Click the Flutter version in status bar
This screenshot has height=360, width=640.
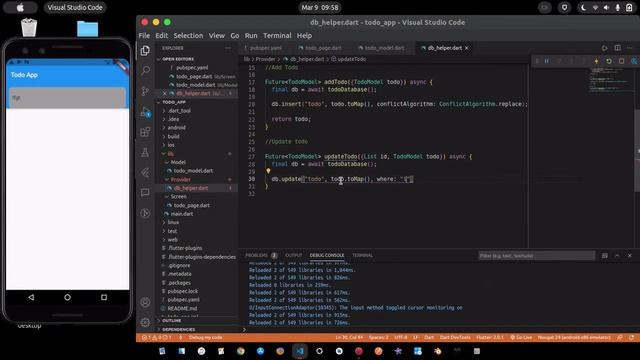tap(490, 338)
